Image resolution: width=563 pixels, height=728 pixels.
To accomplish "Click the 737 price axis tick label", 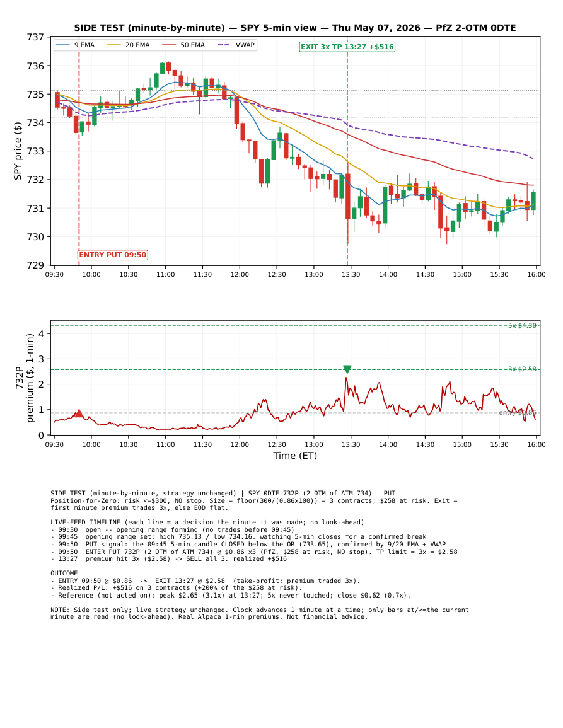I will [x=35, y=37].
